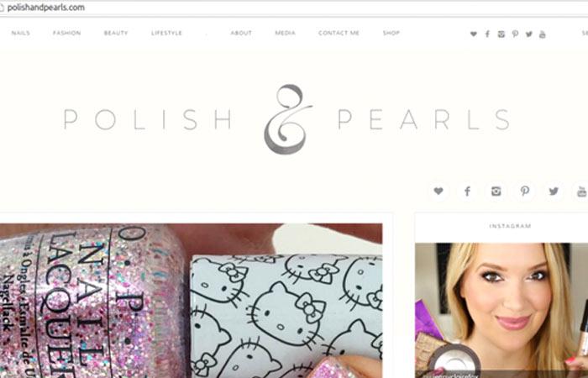This screenshot has width=588, height=378.
Task: Click the Polish & Pearls ampersand logo
Action: pos(287,119)
